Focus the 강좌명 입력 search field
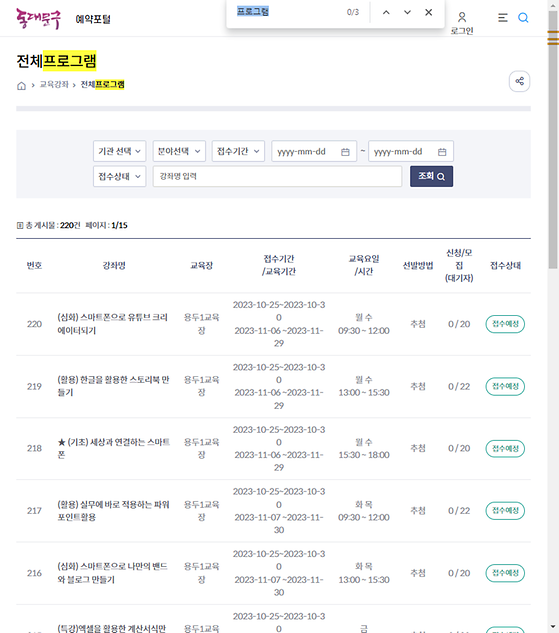Image resolution: width=559 pixels, height=633 pixels. click(277, 176)
